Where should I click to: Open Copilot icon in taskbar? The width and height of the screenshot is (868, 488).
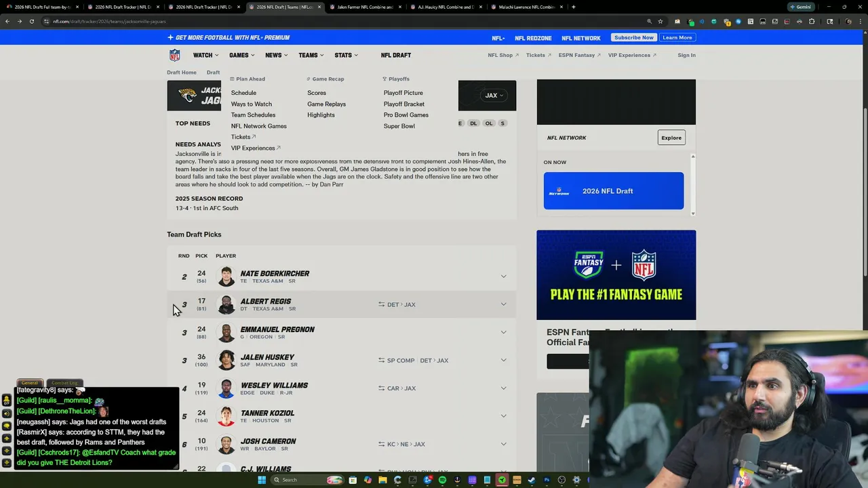coord(368,480)
